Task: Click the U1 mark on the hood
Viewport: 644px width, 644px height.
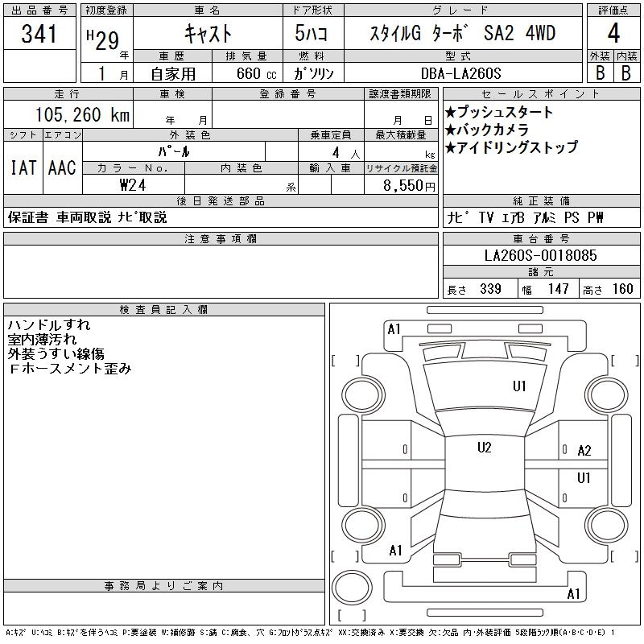Action: [x=519, y=386]
